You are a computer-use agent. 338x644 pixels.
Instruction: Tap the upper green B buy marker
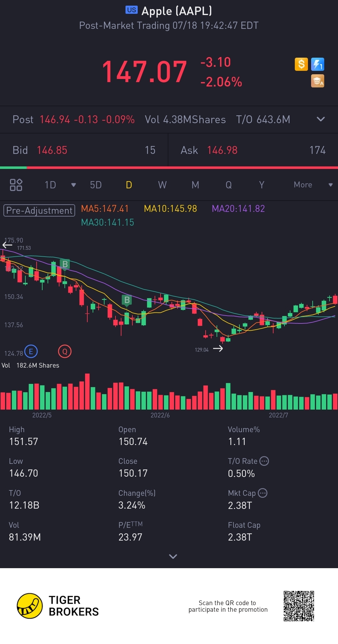(x=65, y=264)
